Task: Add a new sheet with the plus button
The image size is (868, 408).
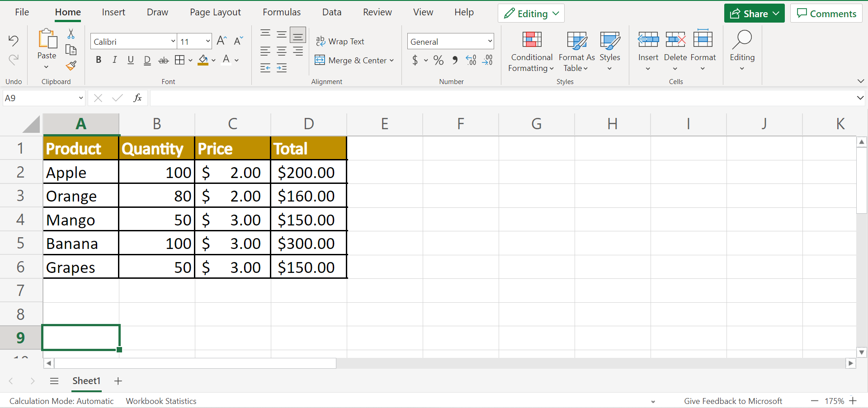Action: pyautogui.click(x=118, y=381)
